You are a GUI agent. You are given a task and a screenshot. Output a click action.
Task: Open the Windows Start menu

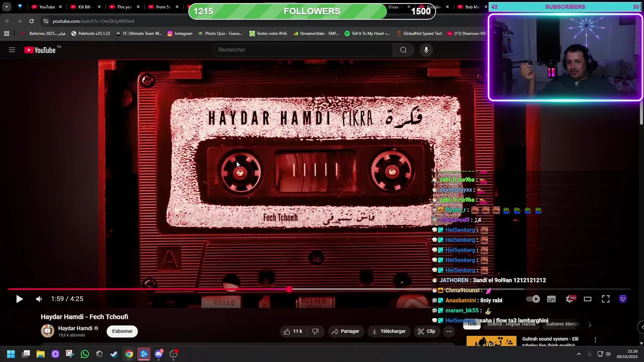(x=11, y=354)
